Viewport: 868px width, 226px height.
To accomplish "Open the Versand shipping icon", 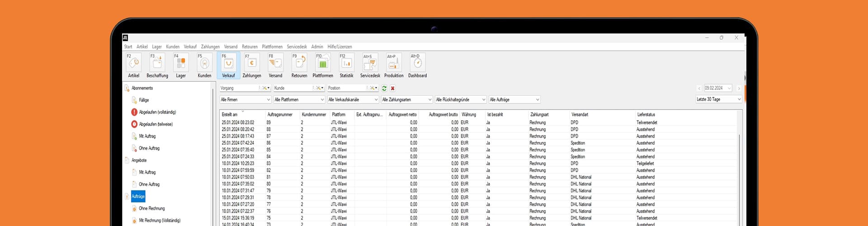I will pos(275,63).
